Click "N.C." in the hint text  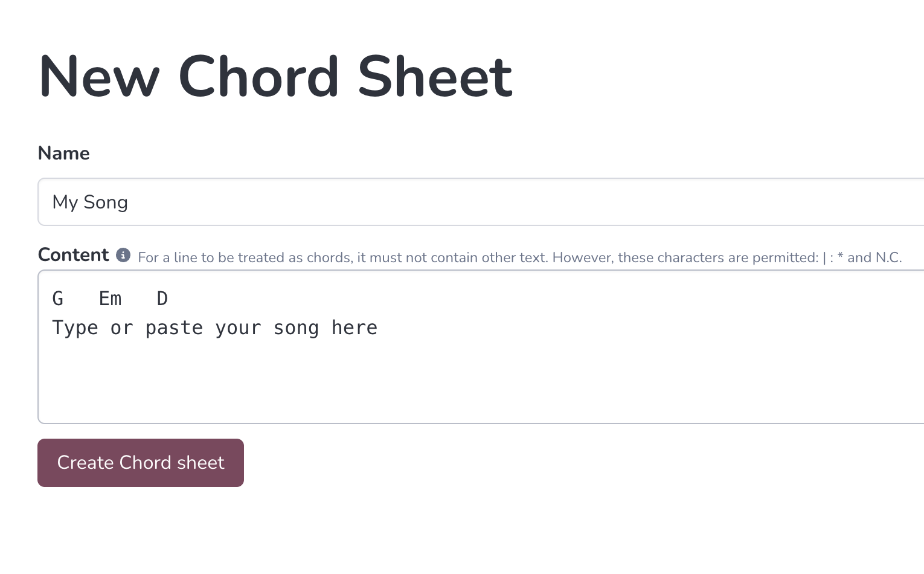click(889, 257)
